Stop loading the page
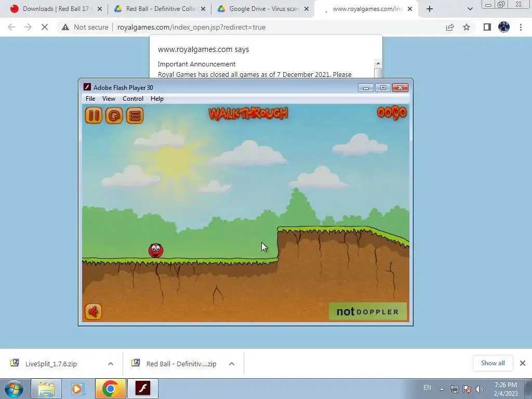532x399 pixels. [x=45, y=27]
